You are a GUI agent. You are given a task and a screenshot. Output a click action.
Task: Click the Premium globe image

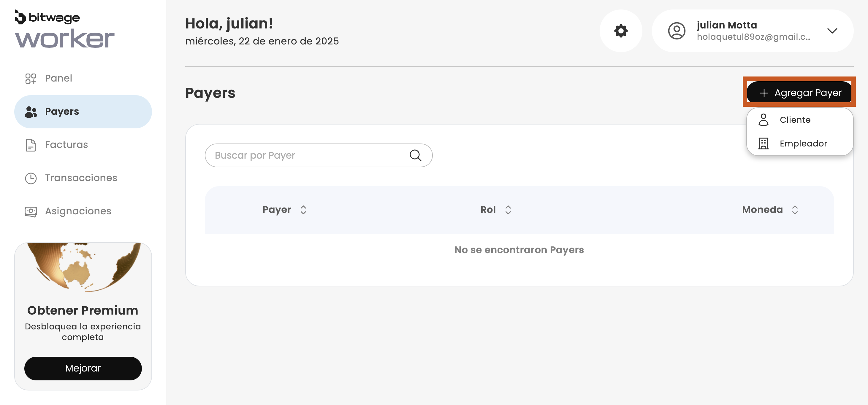pos(83,267)
